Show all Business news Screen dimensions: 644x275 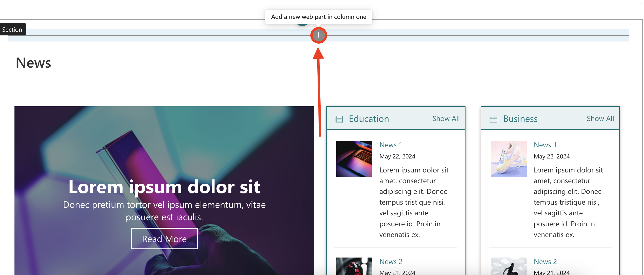point(600,118)
